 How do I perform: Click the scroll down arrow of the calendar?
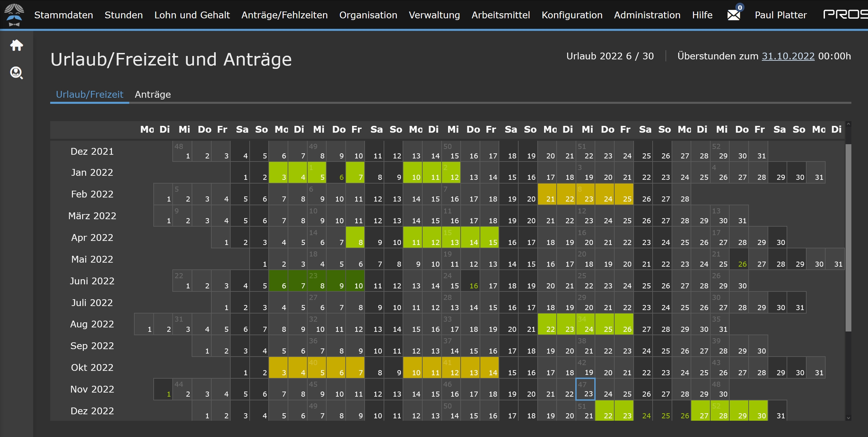[x=848, y=418]
